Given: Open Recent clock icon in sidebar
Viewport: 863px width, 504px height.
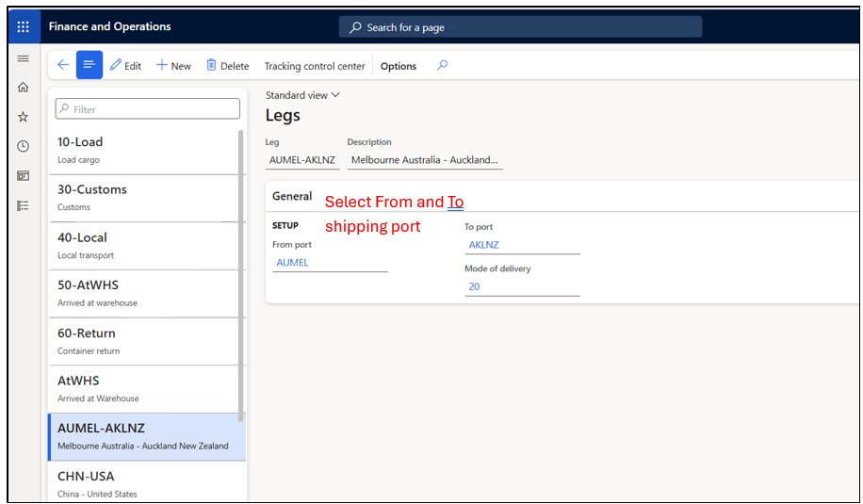Looking at the screenshot, I should (24, 146).
